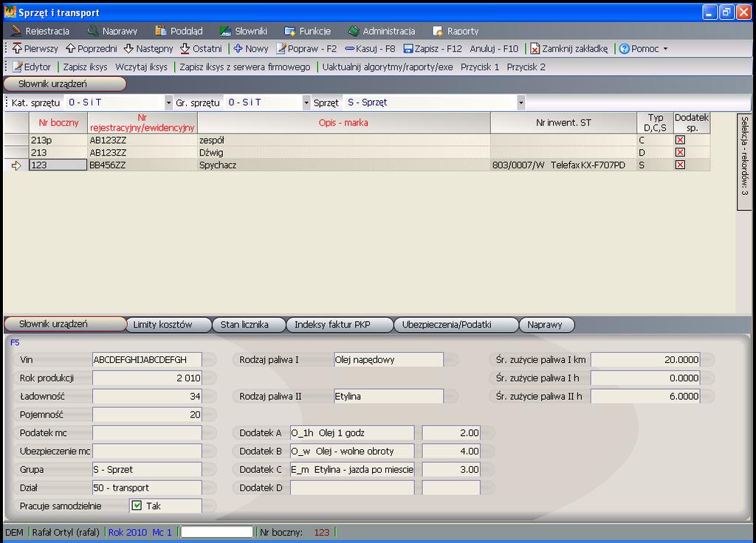Open the Sprzęt dropdown list
Image resolution: width=756 pixels, height=543 pixels.
[520, 102]
